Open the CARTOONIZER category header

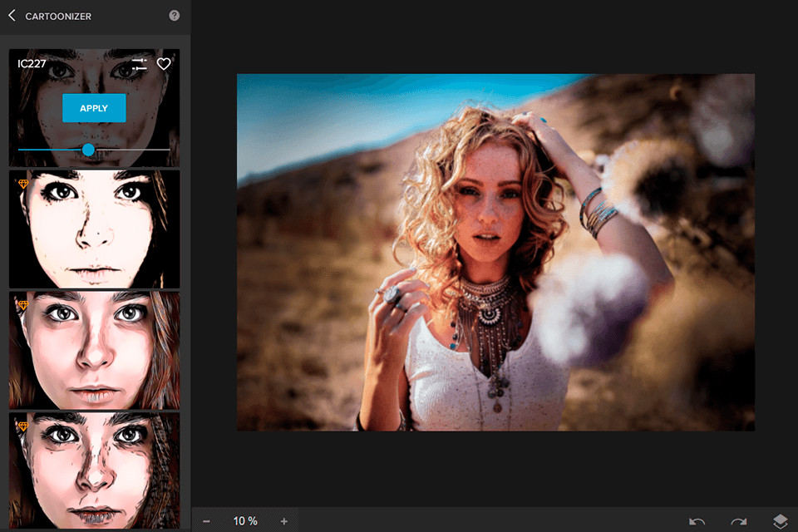point(60,15)
